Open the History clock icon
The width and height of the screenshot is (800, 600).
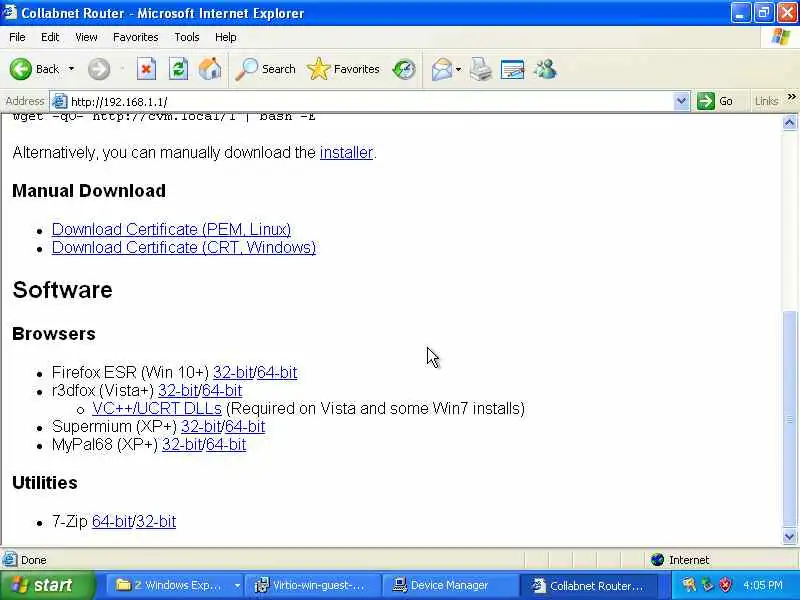[x=404, y=69]
